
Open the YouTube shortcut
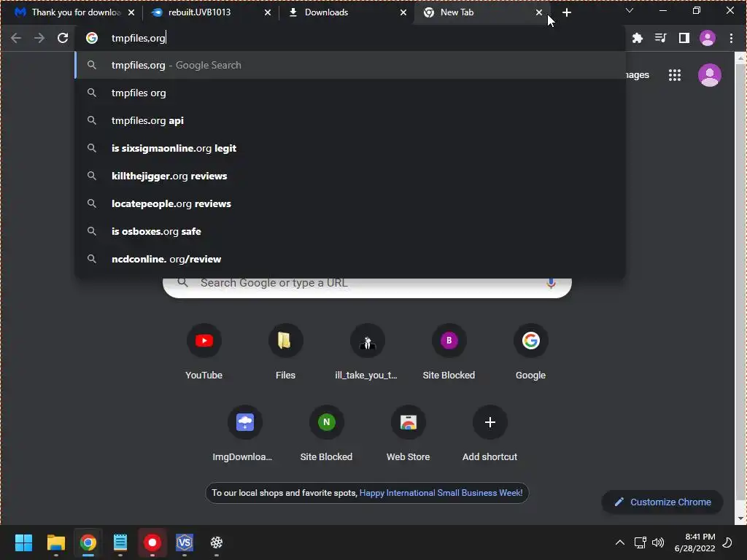(204, 352)
